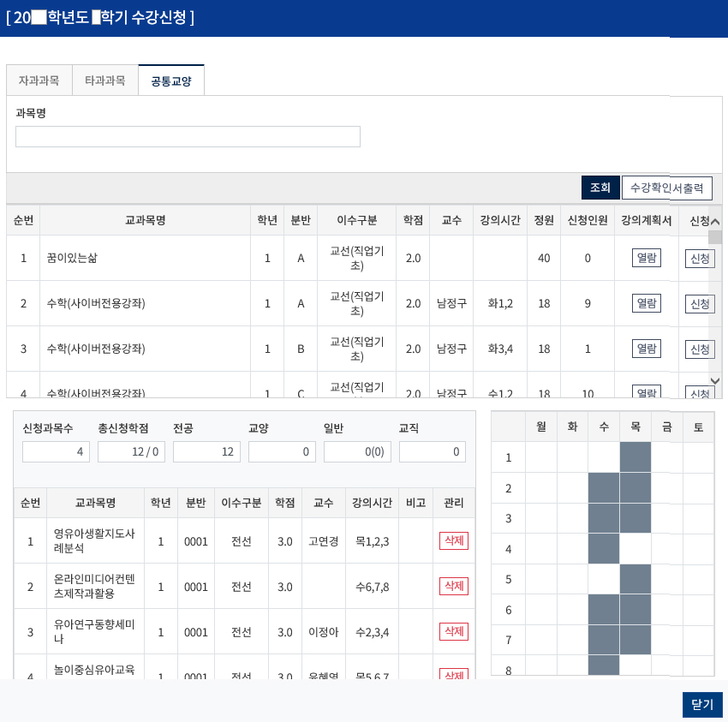Click inside the 과목명 search field
The width and height of the screenshot is (728, 722).
(x=188, y=136)
